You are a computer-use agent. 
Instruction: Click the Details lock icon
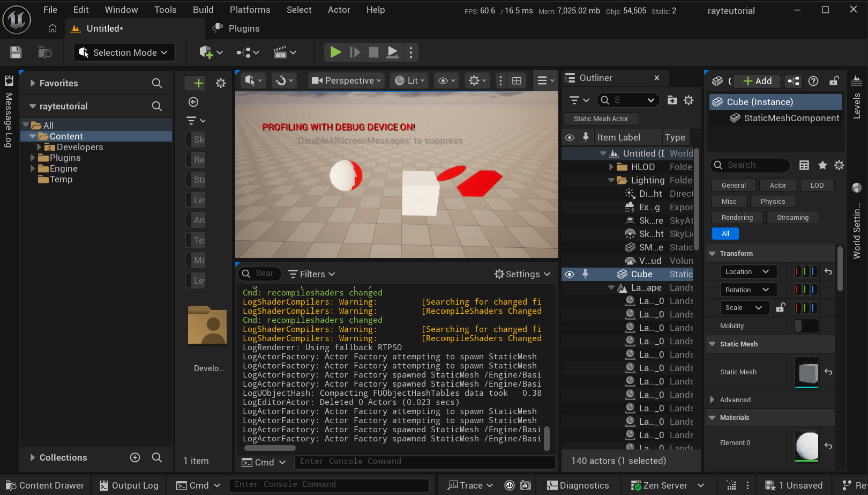(x=834, y=81)
